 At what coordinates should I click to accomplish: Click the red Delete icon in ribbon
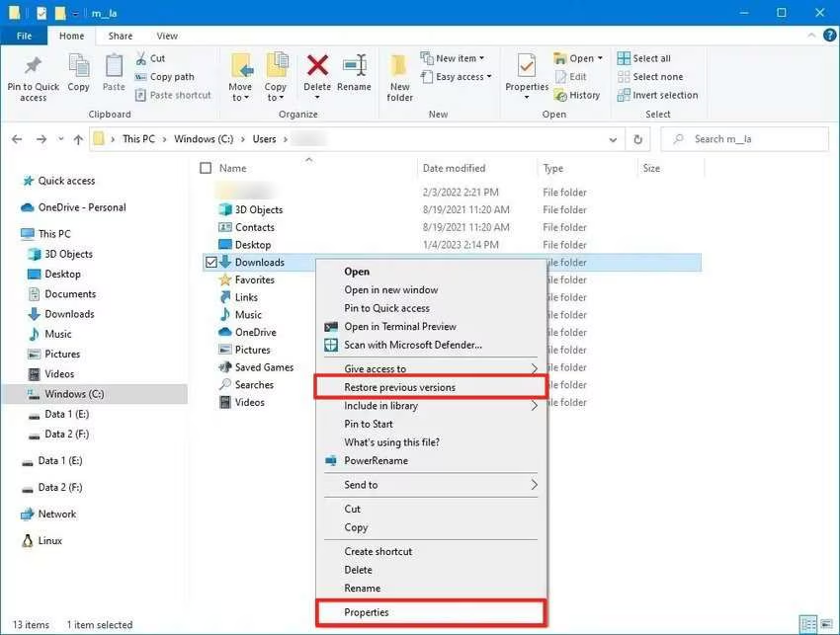pyautogui.click(x=317, y=68)
